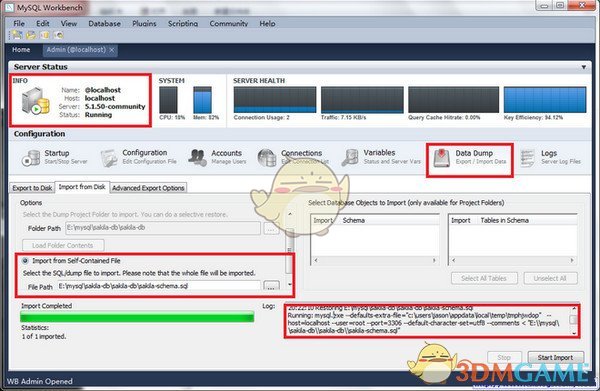Click Select All Tables button

coord(484,278)
